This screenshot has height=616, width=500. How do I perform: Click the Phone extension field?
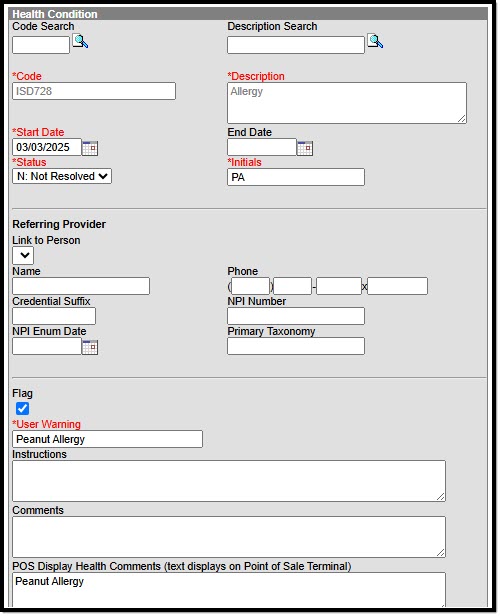coord(397,286)
